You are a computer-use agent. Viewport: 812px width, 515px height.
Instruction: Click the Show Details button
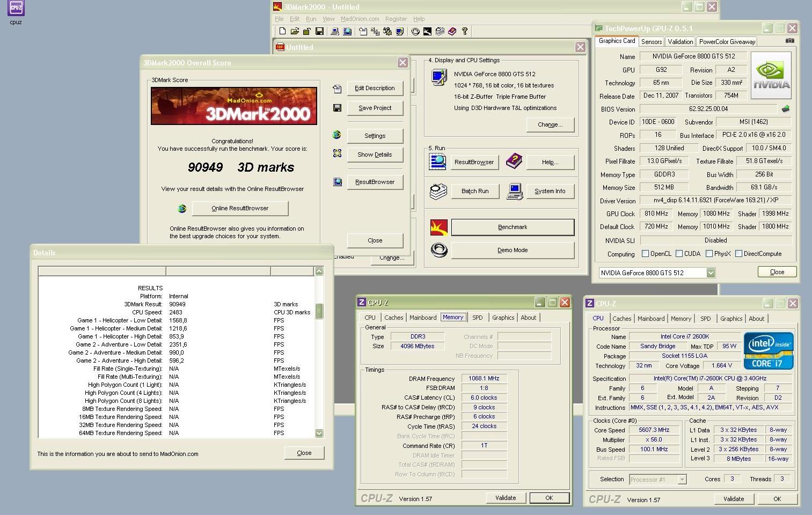(x=375, y=155)
